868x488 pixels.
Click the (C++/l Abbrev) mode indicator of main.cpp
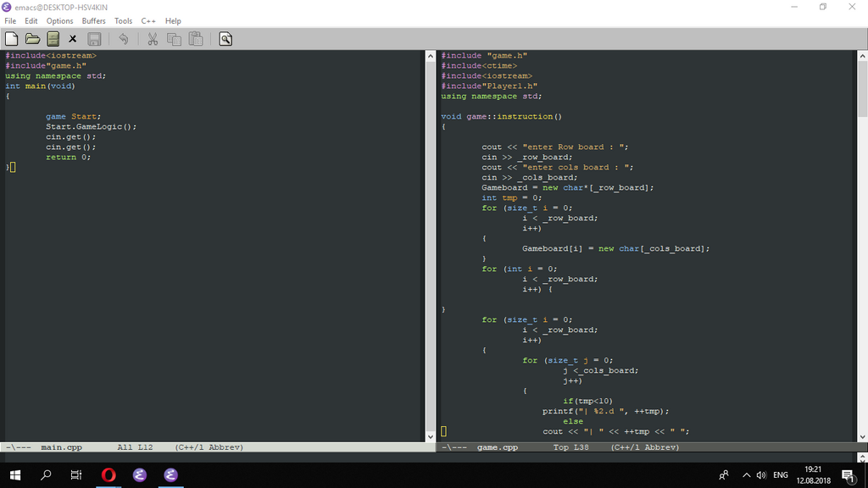pos(209,447)
